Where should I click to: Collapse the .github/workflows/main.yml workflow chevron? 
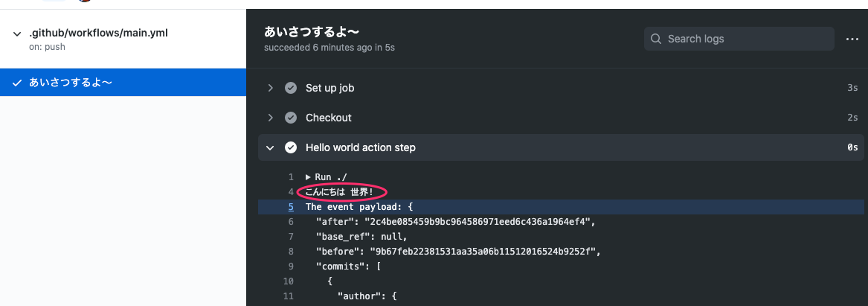tap(16, 34)
